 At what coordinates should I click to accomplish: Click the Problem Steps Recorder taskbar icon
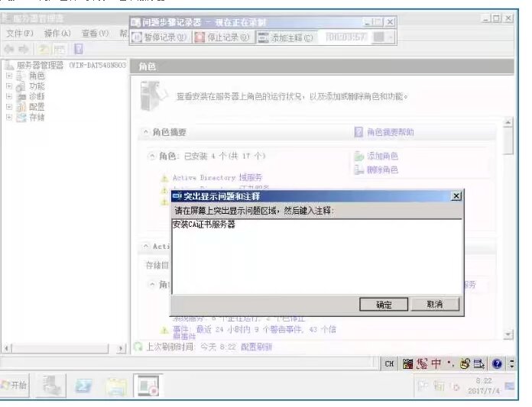click(148, 386)
